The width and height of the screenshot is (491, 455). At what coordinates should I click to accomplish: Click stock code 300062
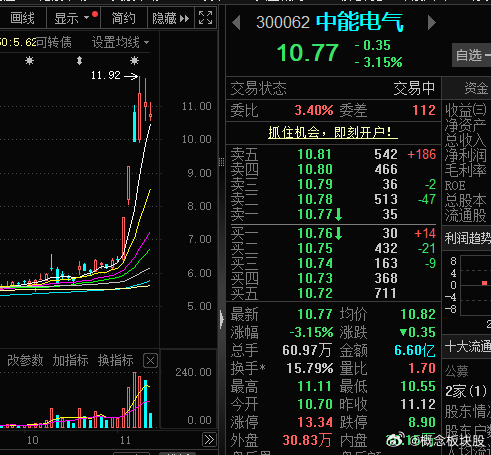click(283, 22)
